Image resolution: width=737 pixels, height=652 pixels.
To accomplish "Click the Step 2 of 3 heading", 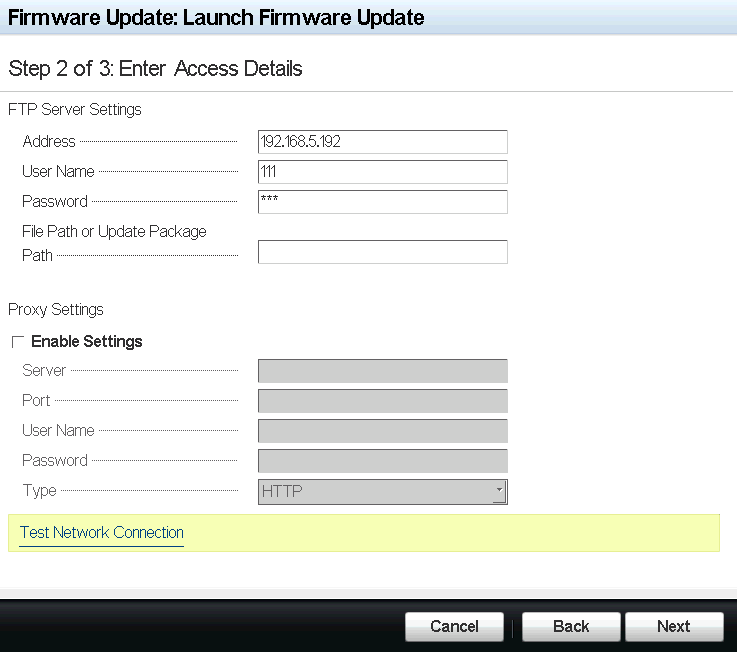I will click(x=155, y=69).
